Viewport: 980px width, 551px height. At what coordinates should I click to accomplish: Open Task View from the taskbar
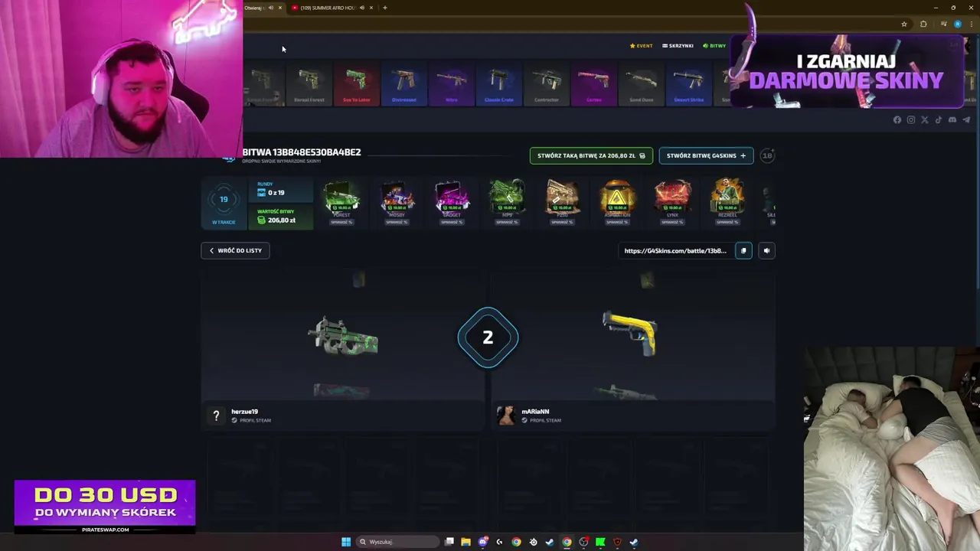pos(449,542)
